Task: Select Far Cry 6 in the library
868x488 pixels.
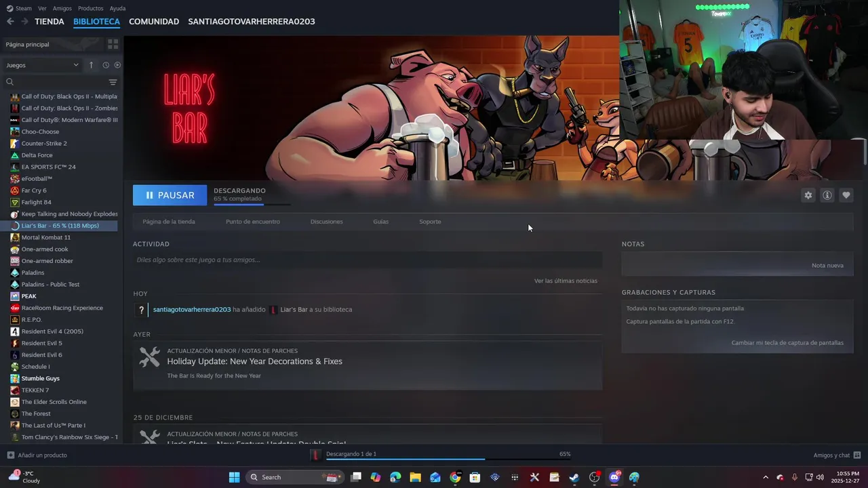Action: coord(34,190)
